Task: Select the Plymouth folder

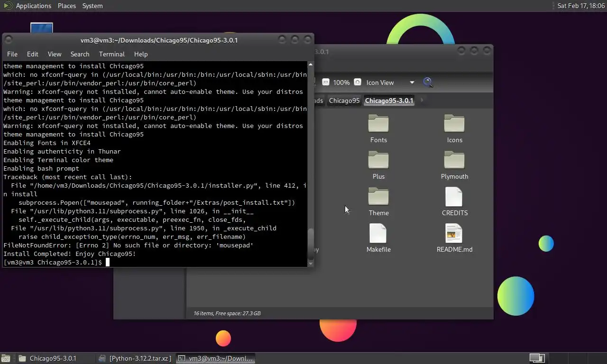Action: (x=454, y=165)
